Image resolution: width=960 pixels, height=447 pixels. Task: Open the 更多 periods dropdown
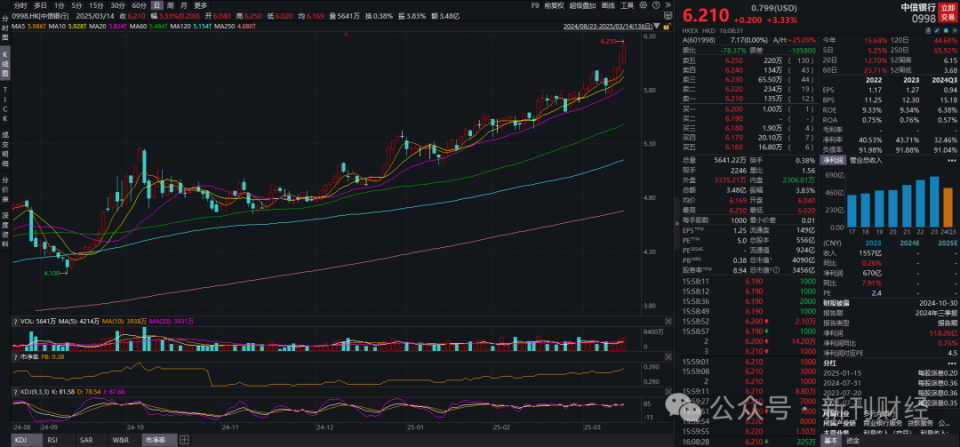click(201, 5)
